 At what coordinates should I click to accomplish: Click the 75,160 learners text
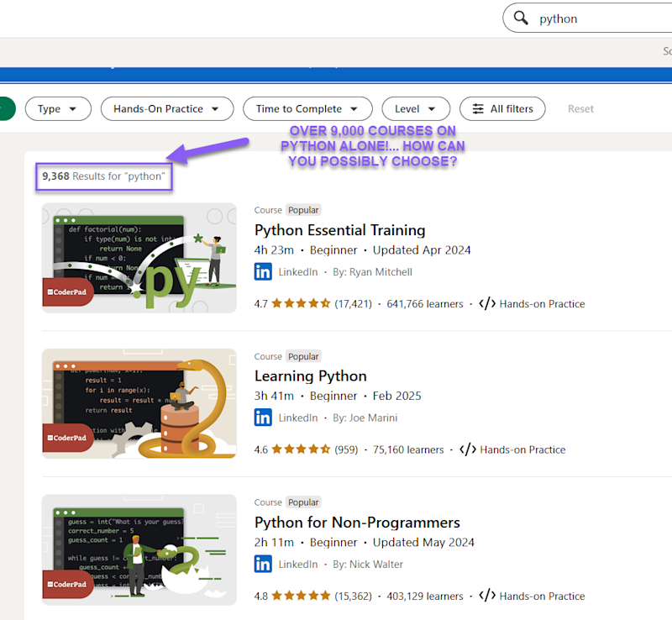[x=408, y=449]
